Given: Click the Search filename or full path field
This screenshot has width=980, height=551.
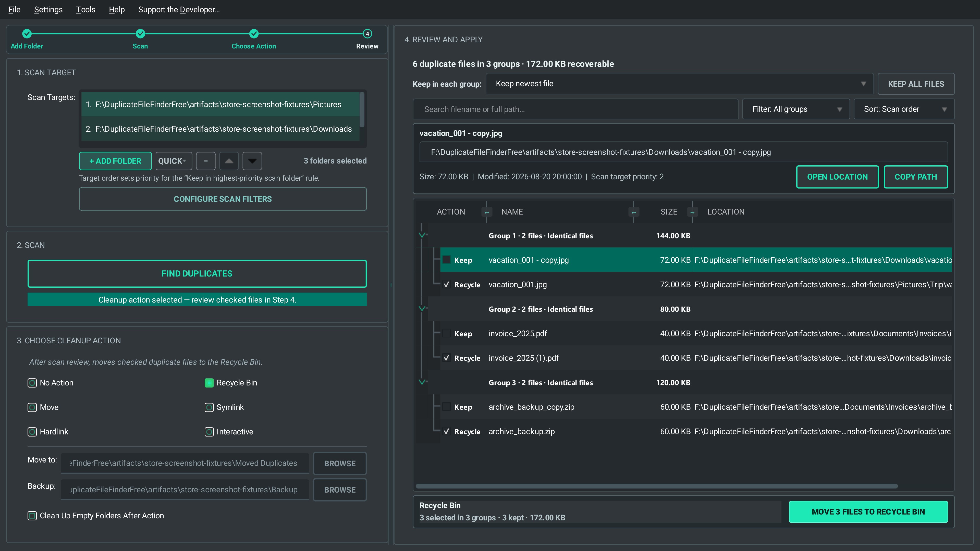Looking at the screenshot, I should tap(575, 109).
